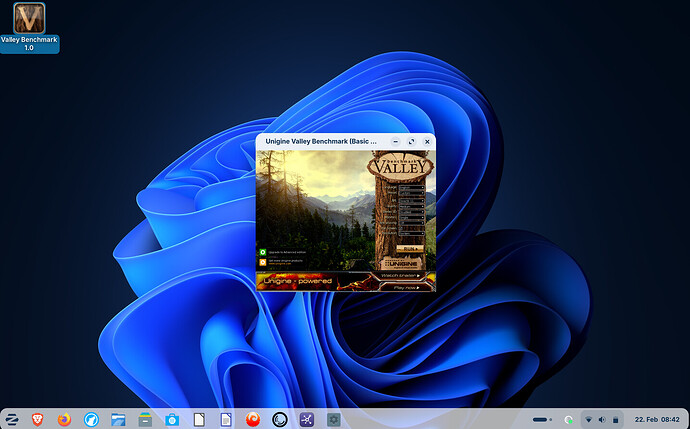Click the orange Unigine products icon
The image size is (690, 429).
tap(262, 263)
